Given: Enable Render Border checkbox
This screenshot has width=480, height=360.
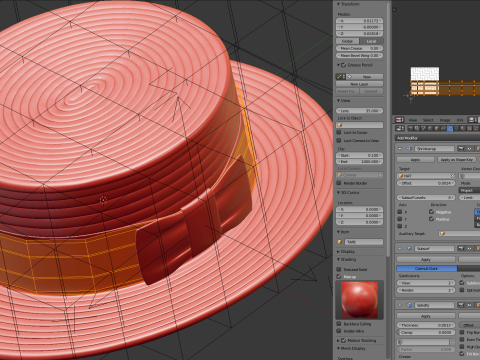Looking at the screenshot, I should coord(339,183).
